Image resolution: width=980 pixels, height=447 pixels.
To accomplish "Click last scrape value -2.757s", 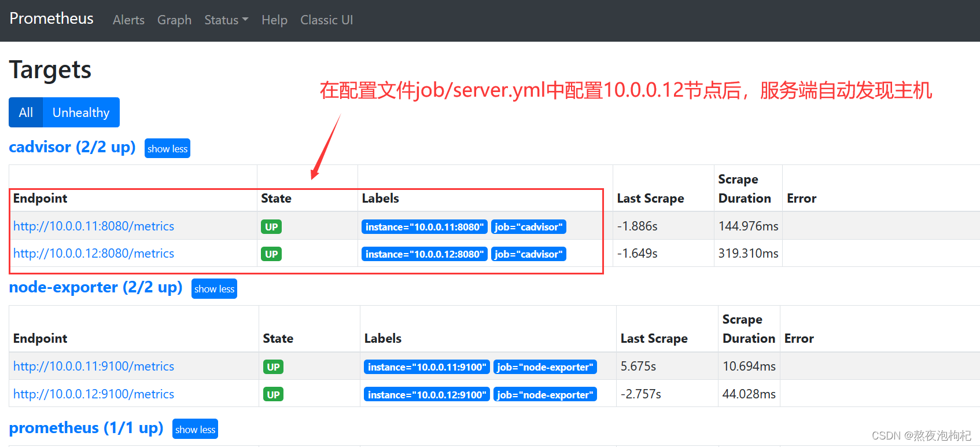I will (x=640, y=394).
